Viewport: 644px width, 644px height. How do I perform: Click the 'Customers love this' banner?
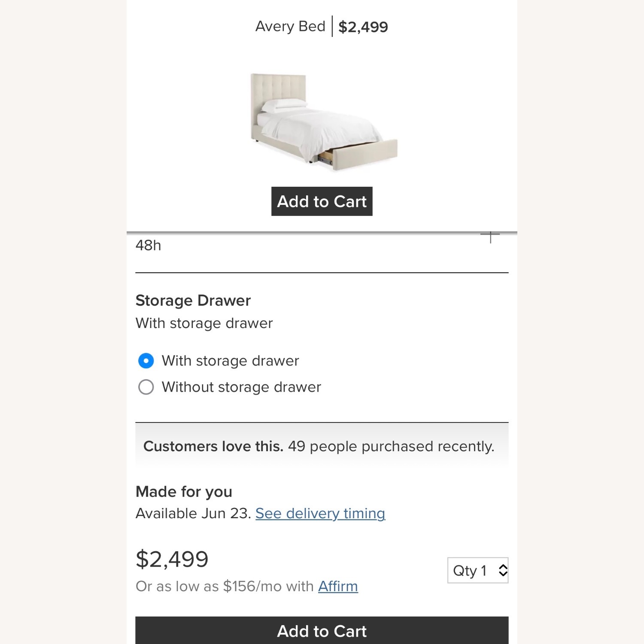319,447
